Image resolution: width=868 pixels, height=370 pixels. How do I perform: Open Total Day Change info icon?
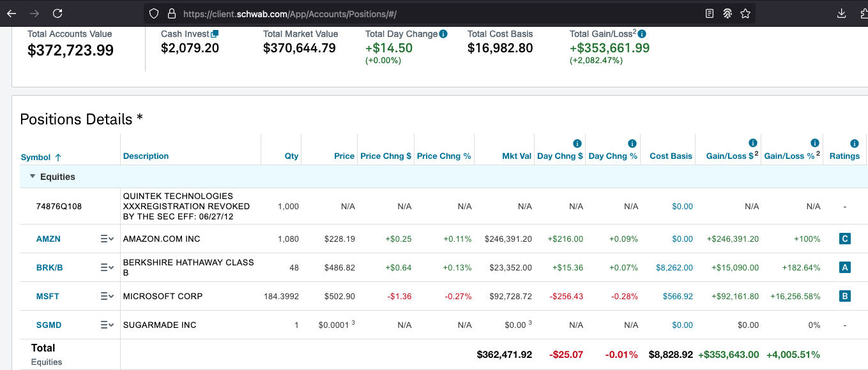click(443, 34)
